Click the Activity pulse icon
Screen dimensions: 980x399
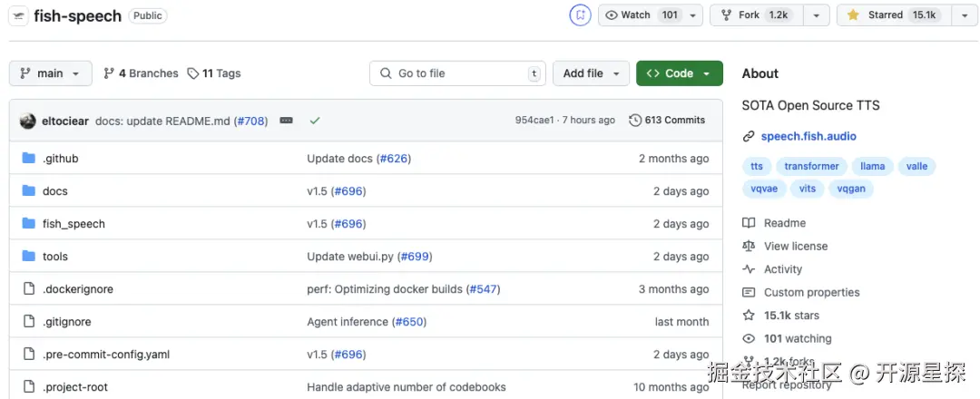[x=749, y=269]
